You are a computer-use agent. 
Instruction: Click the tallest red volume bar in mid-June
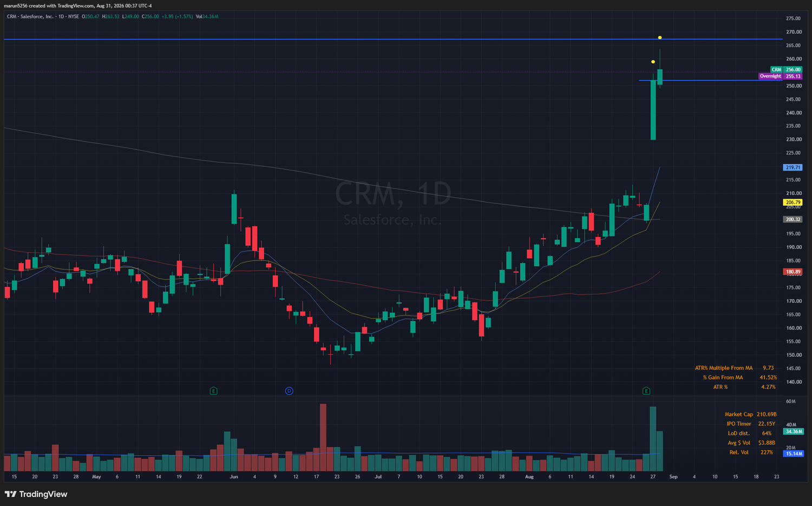323,437
